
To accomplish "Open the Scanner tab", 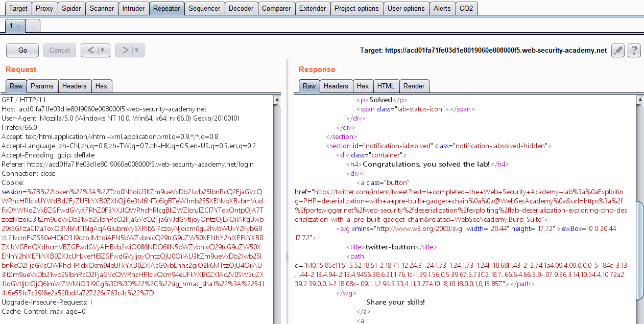I will pos(102,8).
